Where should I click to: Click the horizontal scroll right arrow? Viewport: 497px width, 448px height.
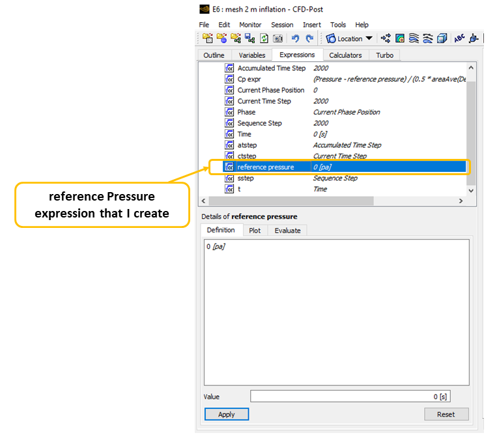(461, 201)
